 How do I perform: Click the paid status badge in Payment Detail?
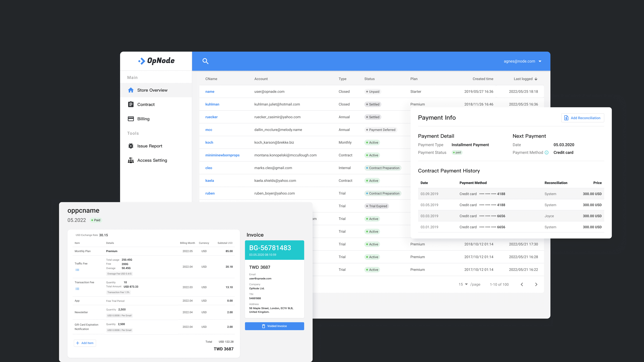(x=457, y=152)
